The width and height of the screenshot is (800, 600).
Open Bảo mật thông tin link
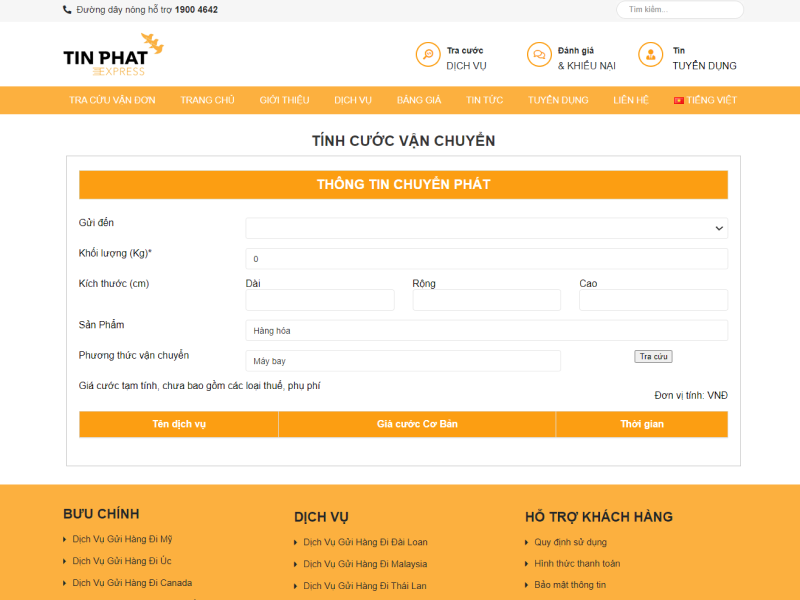(x=570, y=585)
